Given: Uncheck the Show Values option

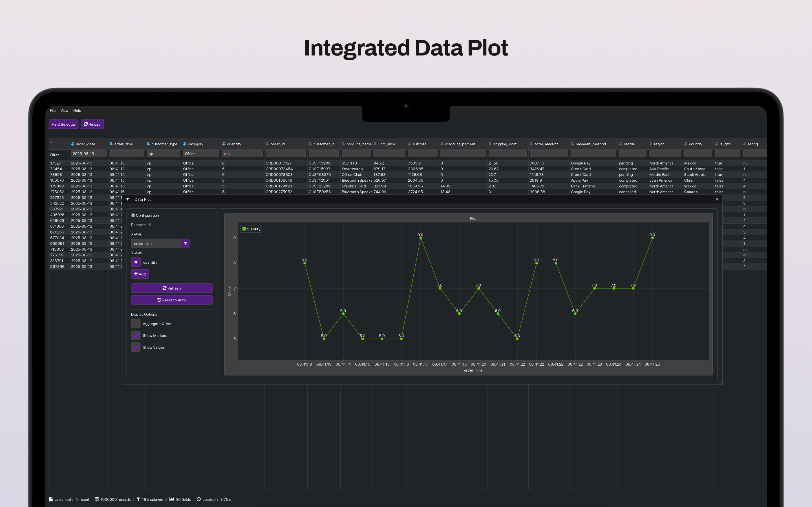Looking at the screenshot, I should 136,347.
